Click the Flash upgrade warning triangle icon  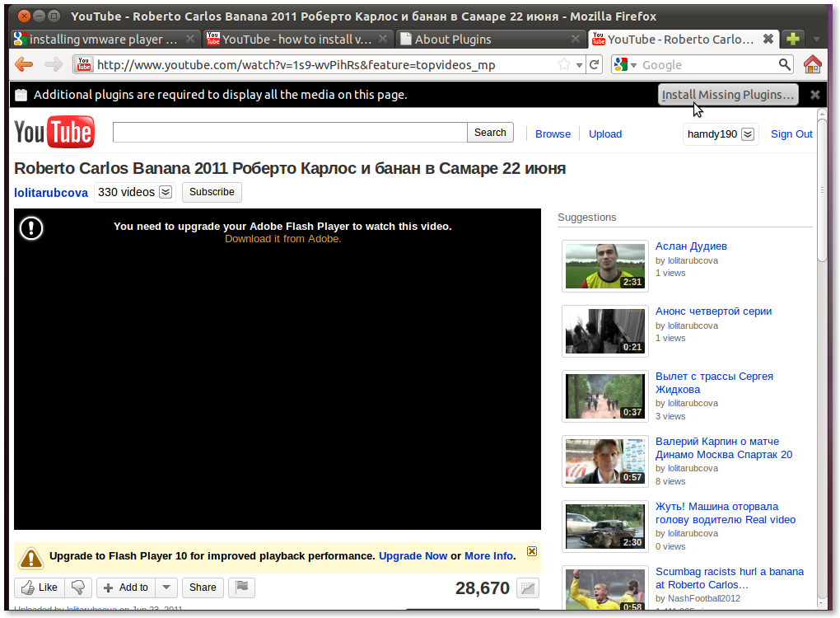[31, 558]
